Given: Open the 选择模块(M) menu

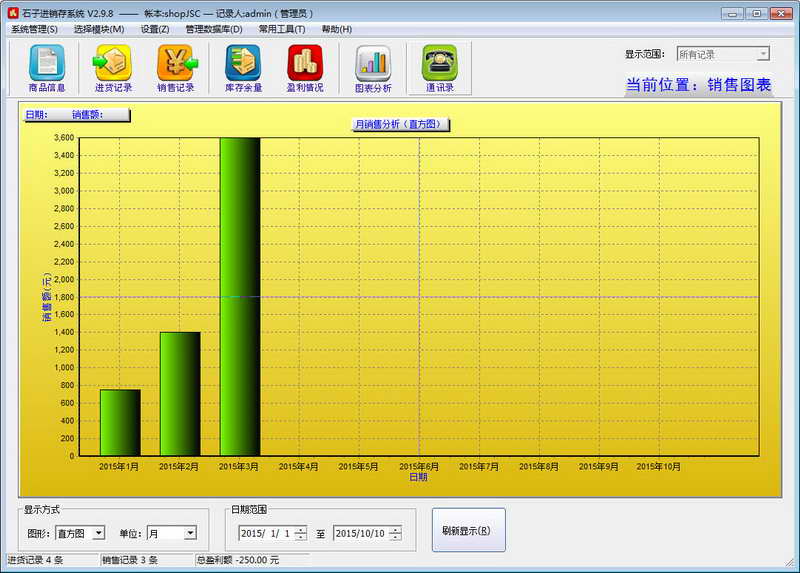Looking at the screenshot, I should (x=99, y=30).
